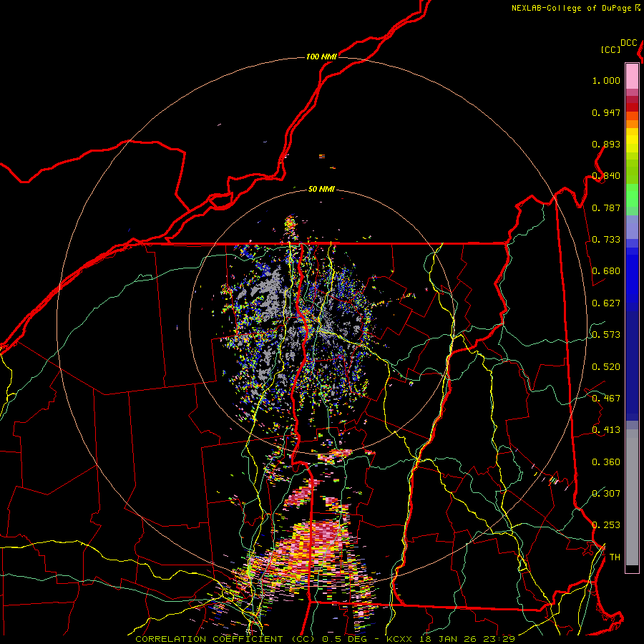Click the 0.573 legend value
This screenshot has width=644, height=644.
(x=606, y=335)
